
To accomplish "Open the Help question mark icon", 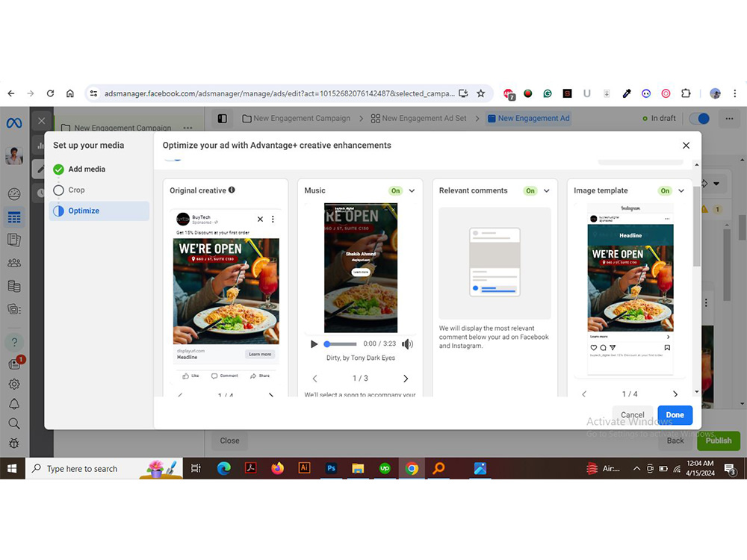I will (14, 342).
